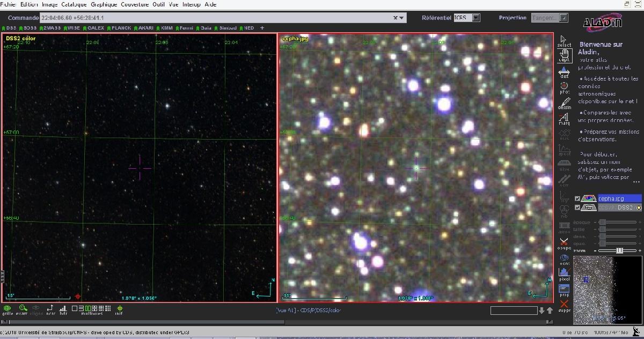Clear the command field with x
644x339 pixels.
pyautogui.click(x=395, y=18)
